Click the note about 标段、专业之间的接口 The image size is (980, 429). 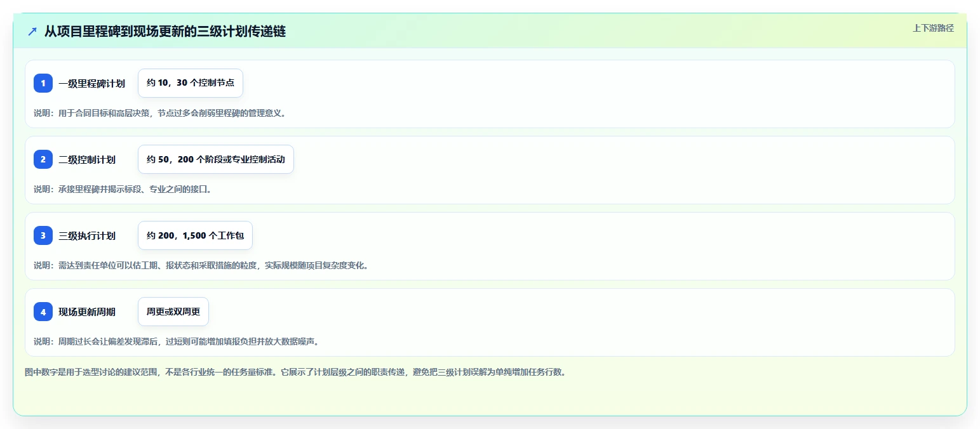(x=123, y=190)
